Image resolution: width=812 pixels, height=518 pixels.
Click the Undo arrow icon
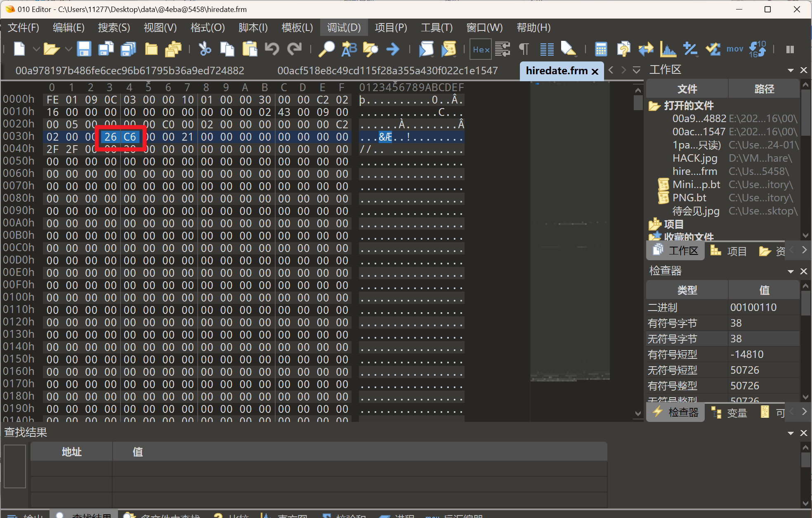pyautogui.click(x=271, y=49)
